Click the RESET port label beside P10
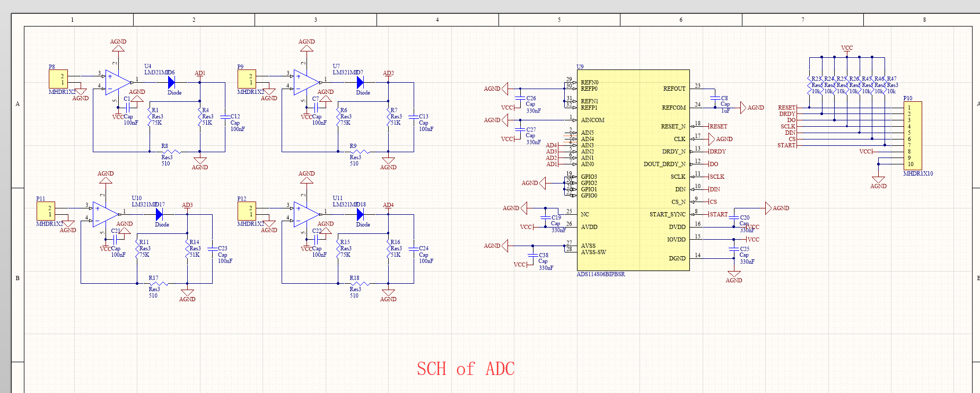The width and height of the screenshot is (980, 393). click(x=787, y=108)
